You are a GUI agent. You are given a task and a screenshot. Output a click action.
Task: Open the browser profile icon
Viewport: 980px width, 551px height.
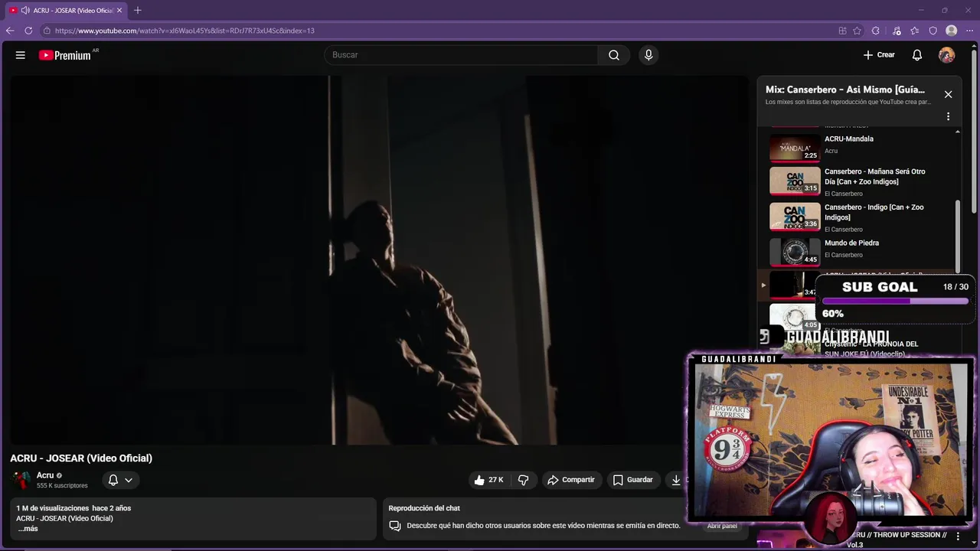[952, 31]
